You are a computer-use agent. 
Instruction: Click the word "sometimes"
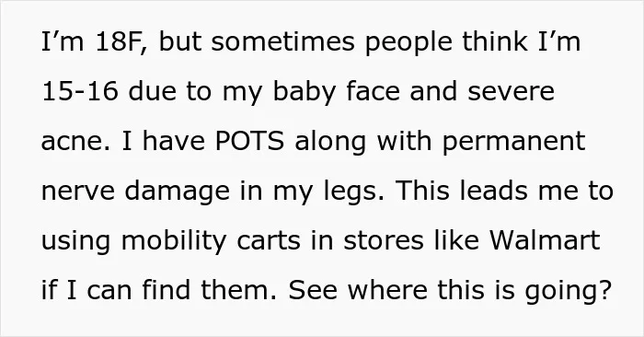point(283,42)
